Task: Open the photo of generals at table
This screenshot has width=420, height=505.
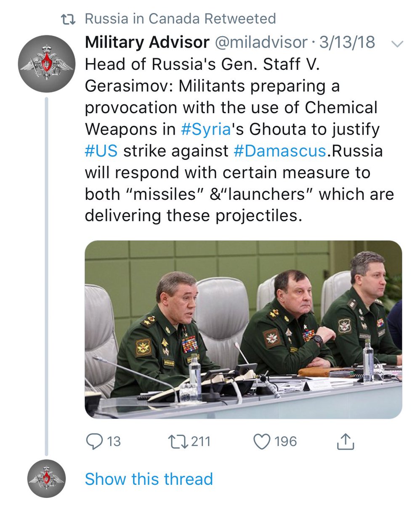Action: click(243, 330)
